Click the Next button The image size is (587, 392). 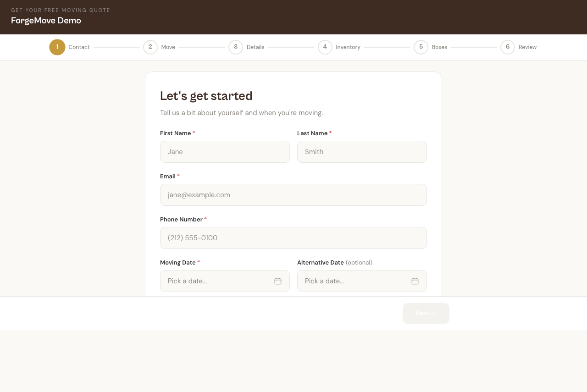point(426,313)
